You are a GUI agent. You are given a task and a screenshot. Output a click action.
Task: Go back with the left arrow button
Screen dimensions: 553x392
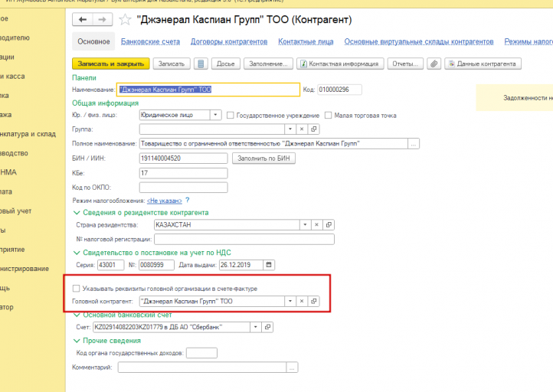(83, 19)
